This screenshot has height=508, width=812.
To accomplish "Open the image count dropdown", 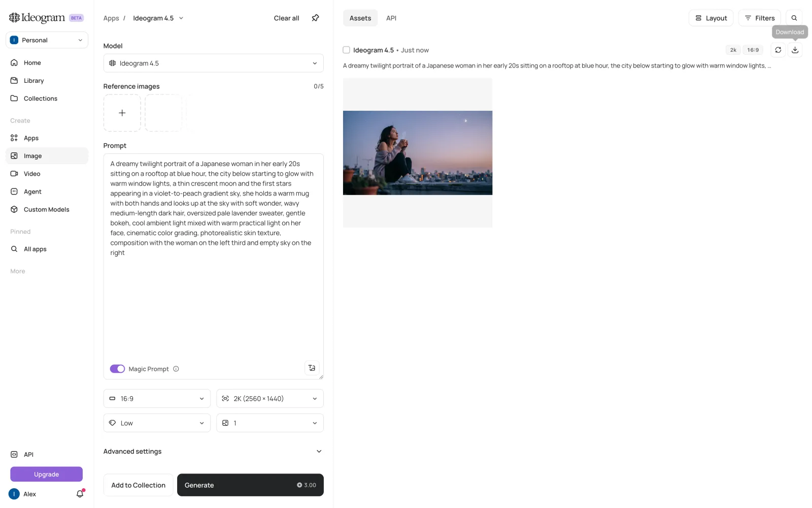I will click(270, 423).
